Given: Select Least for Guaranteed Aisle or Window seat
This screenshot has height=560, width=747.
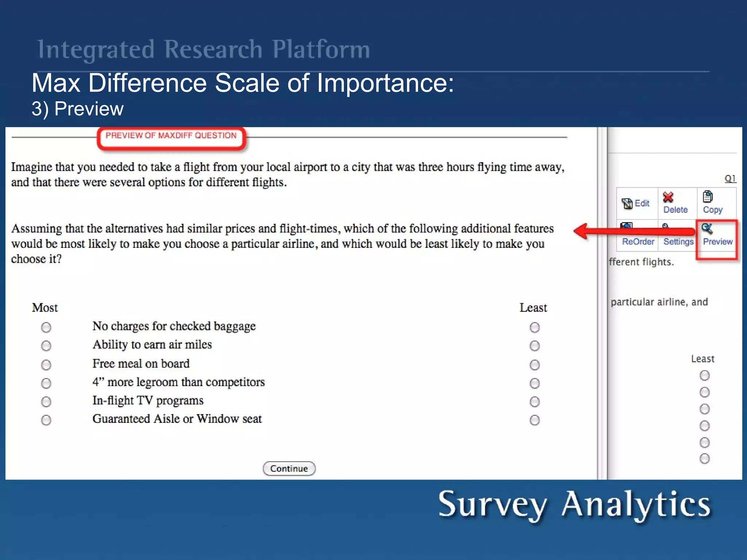Looking at the screenshot, I should click(x=535, y=420).
